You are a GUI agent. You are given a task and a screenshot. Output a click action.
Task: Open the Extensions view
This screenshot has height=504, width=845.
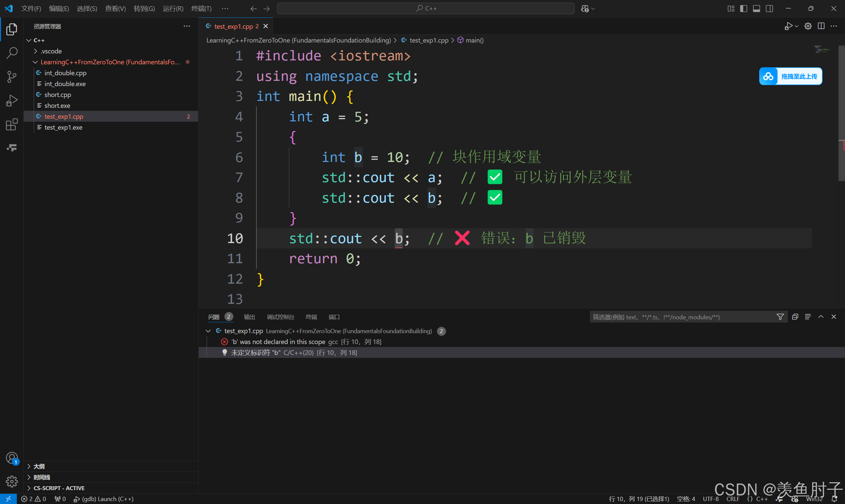coord(12,124)
